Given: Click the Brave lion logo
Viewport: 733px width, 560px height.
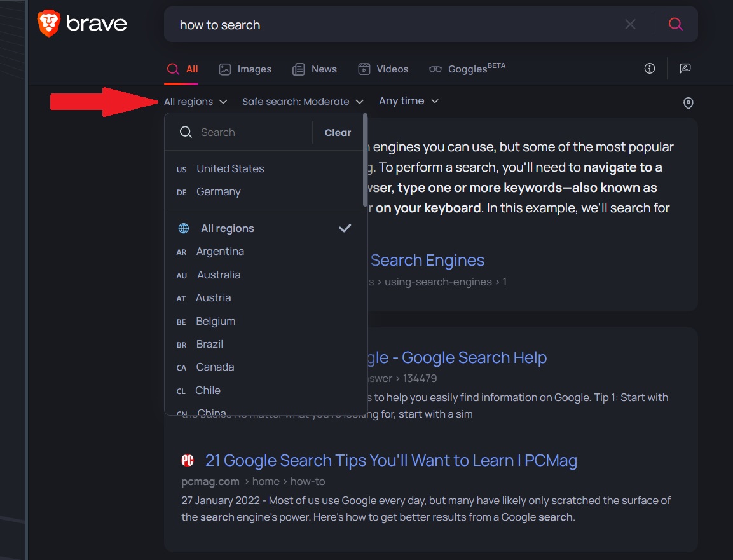Looking at the screenshot, I should 49,23.
